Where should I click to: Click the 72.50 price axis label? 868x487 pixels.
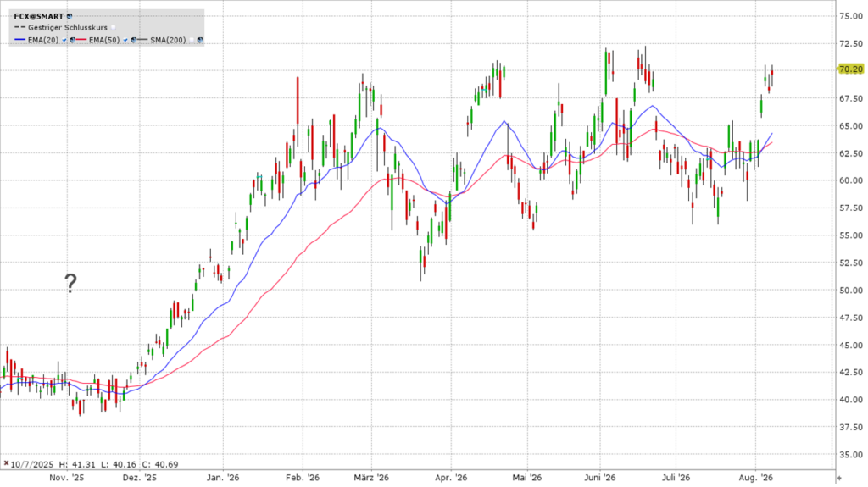[851, 43]
